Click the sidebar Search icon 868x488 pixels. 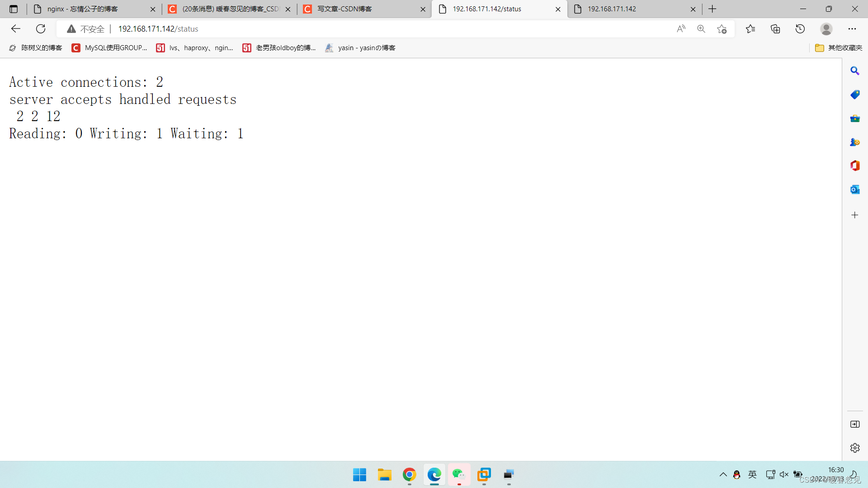854,71
